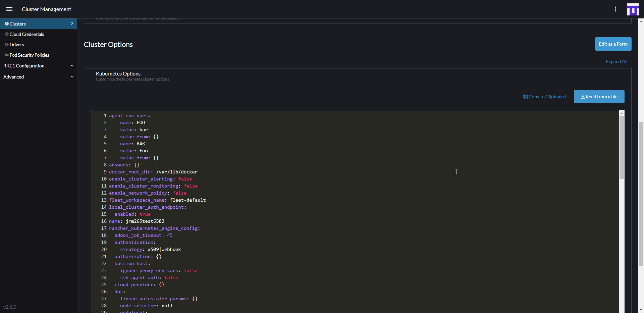Click the Read from a file button

(599, 97)
